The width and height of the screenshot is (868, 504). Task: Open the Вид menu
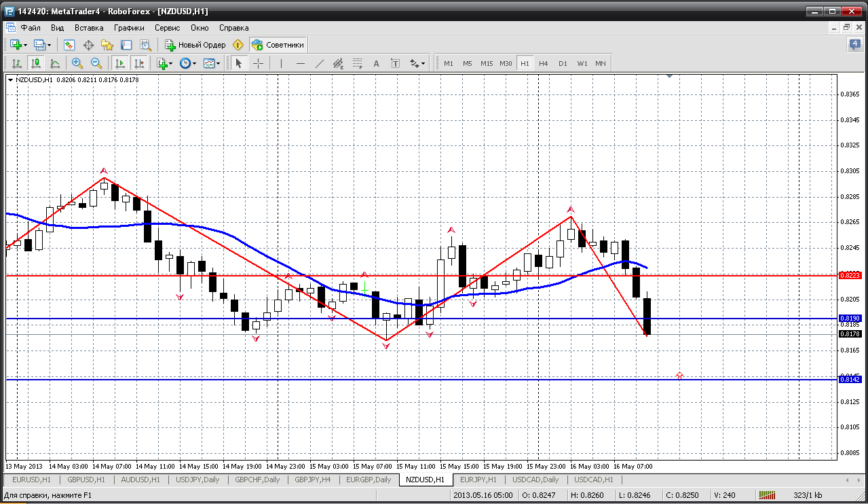57,28
